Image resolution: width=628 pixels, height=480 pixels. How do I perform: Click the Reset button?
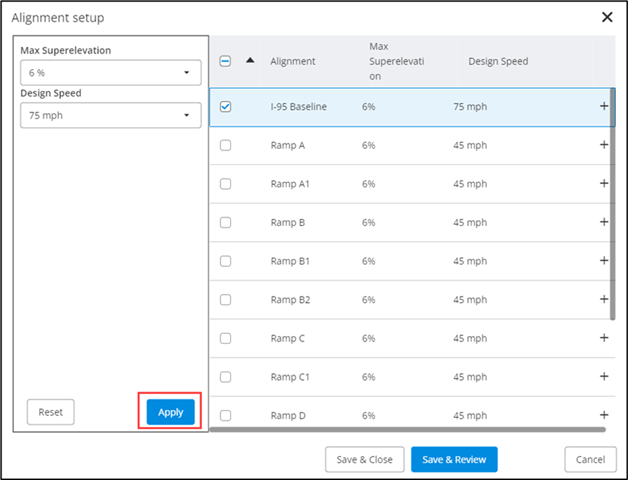point(50,412)
